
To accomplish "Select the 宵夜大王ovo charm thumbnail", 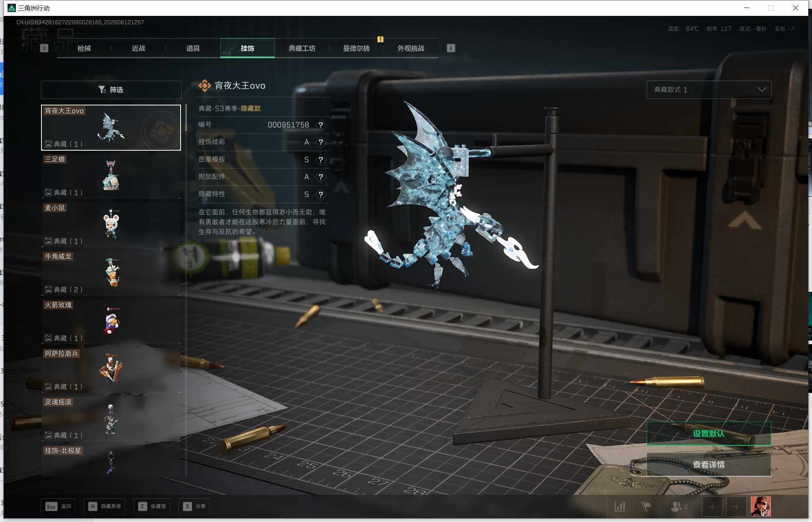I will [111, 128].
